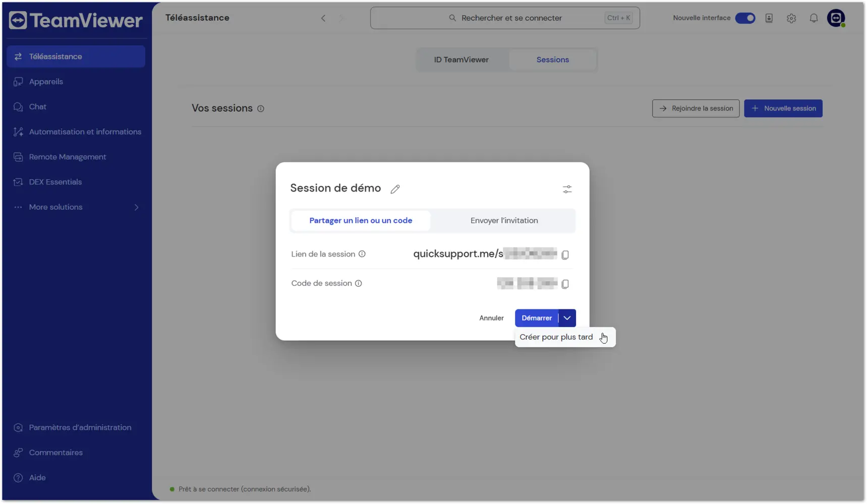867x504 pixels.
Task: Toggle the Nouvelle interface switch
Action: [x=745, y=18]
